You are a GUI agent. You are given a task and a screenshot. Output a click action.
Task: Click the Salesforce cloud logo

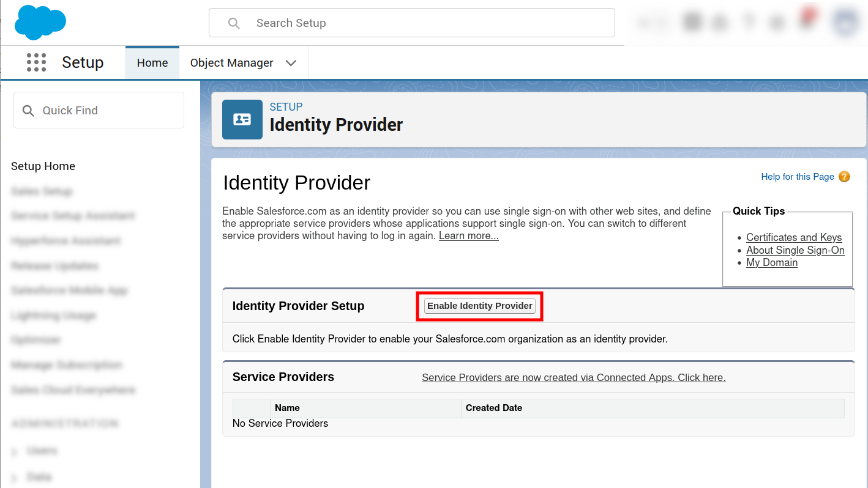coord(40,22)
